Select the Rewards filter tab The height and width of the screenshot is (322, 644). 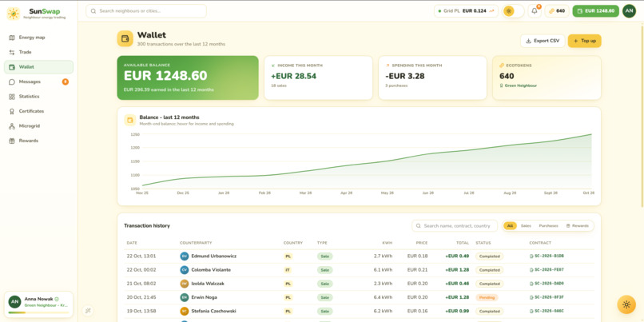pyautogui.click(x=578, y=226)
